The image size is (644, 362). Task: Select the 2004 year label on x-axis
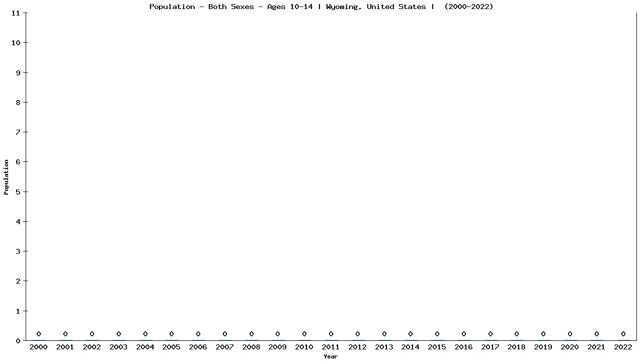pyautogui.click(x=145, y=347)
